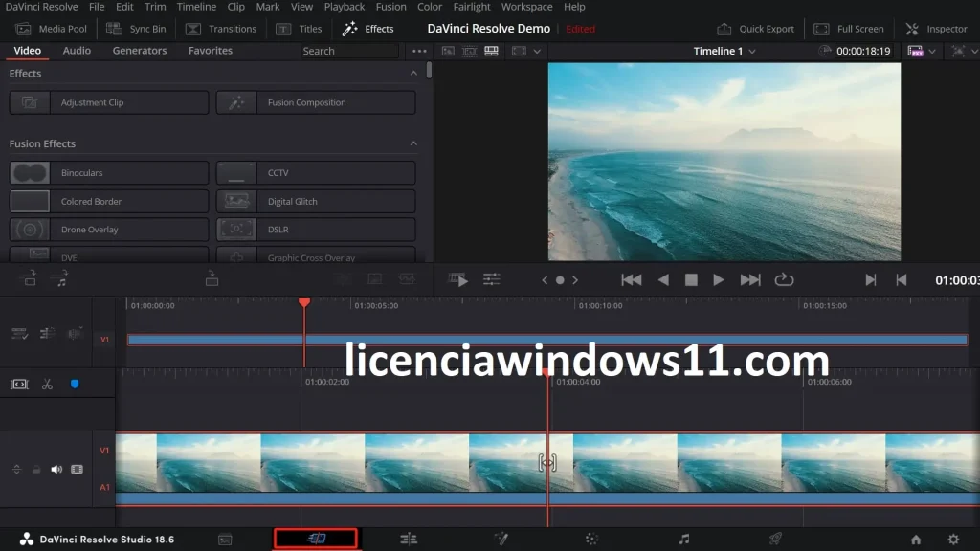Open the Timeline menu
Screen dimensions: 980x551
196,7
